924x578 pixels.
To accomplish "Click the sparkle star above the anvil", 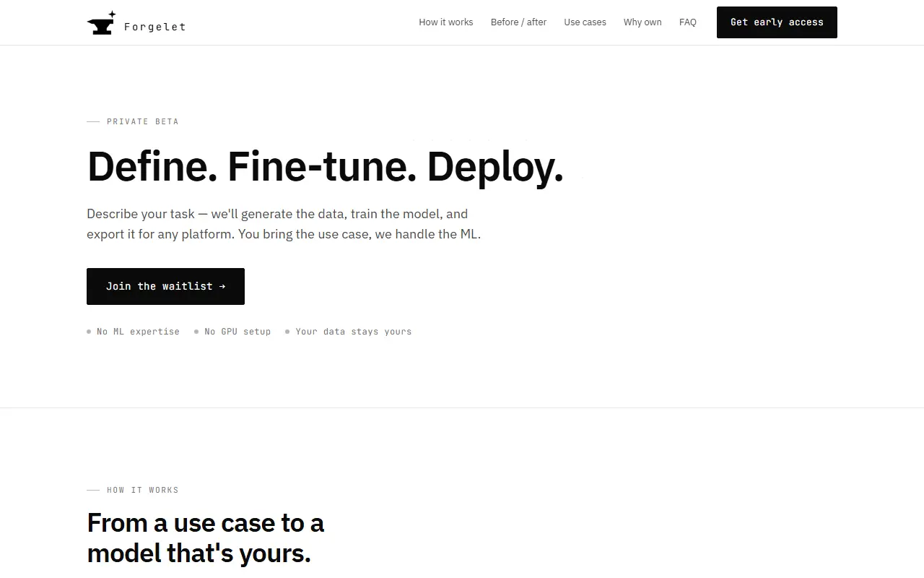I will [112, 14].
